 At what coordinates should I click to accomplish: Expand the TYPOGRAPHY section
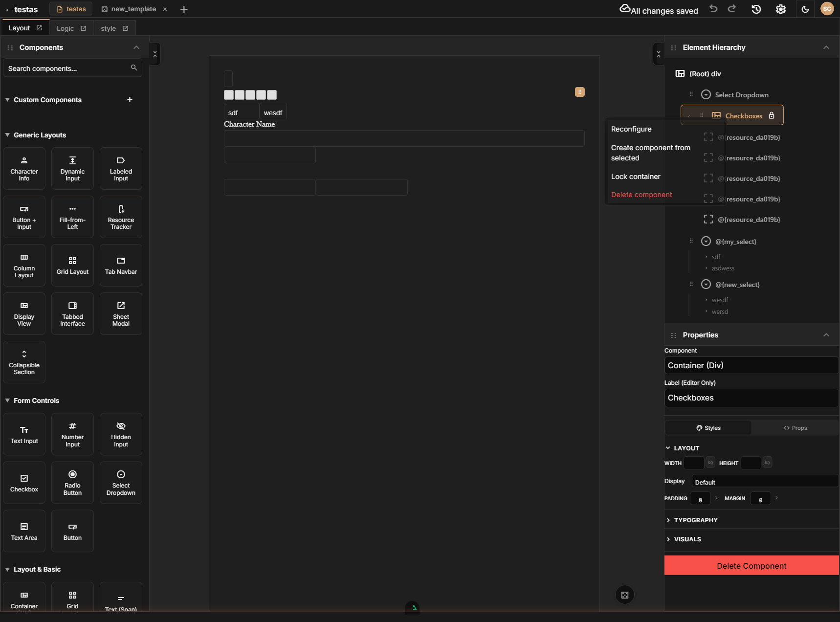point(695,520)
